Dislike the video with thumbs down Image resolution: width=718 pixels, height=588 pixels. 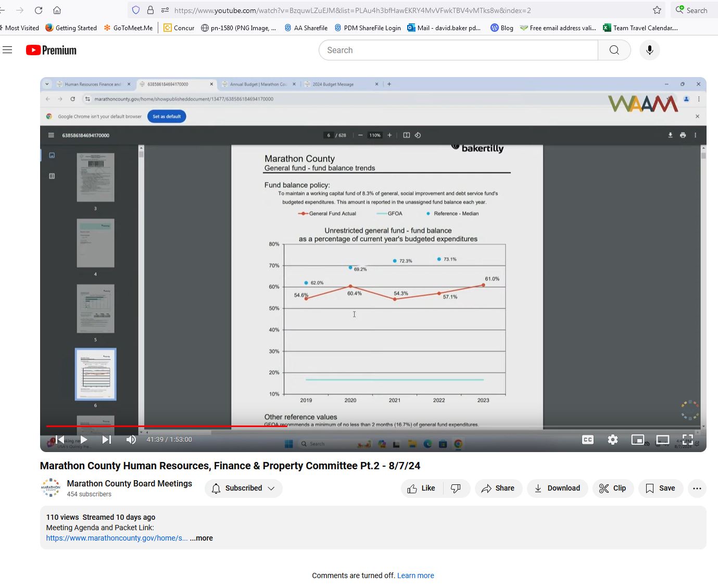click(456, 488)
